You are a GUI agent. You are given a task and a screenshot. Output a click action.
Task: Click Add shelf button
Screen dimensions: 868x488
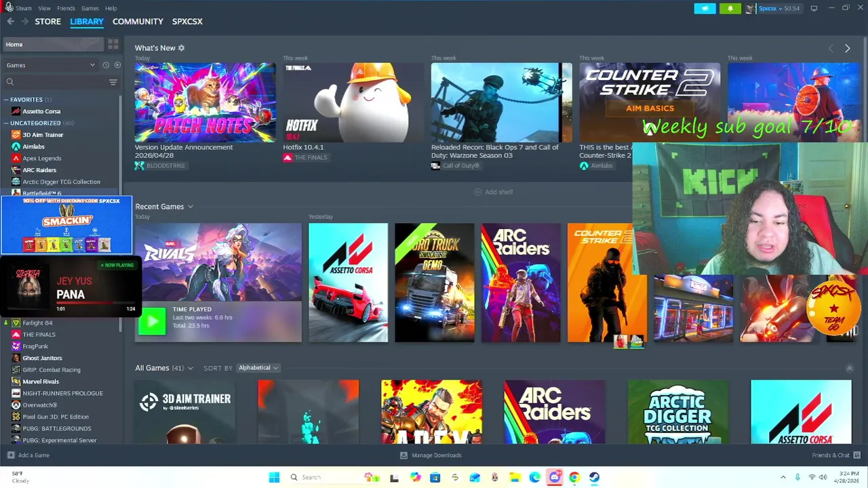(493, 192)
